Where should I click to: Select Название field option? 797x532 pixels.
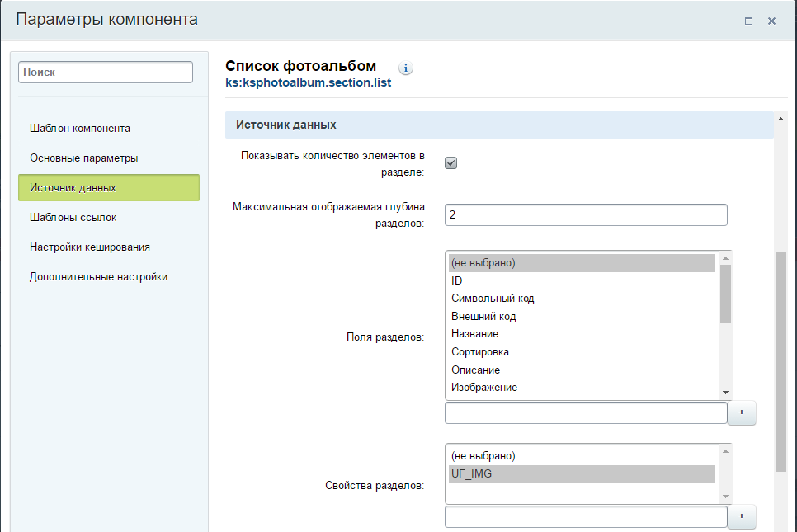(582, 334)
